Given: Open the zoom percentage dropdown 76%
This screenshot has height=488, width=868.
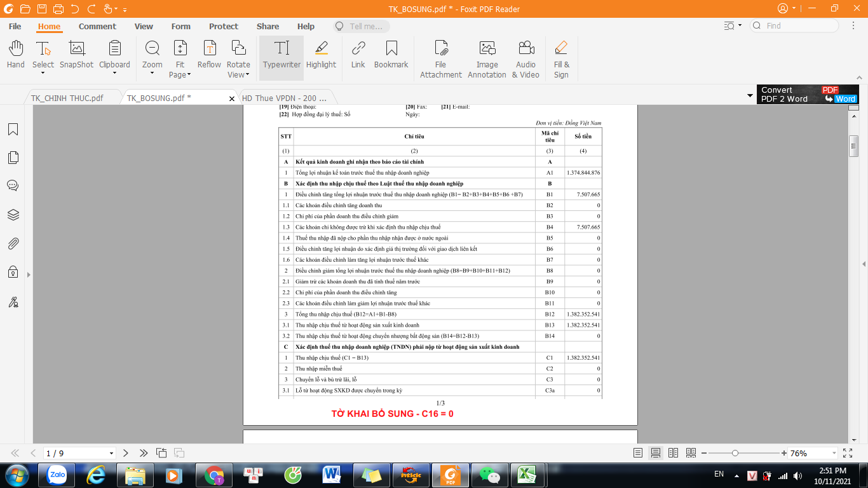Looking at the screenshot, I should click(834, 453).
